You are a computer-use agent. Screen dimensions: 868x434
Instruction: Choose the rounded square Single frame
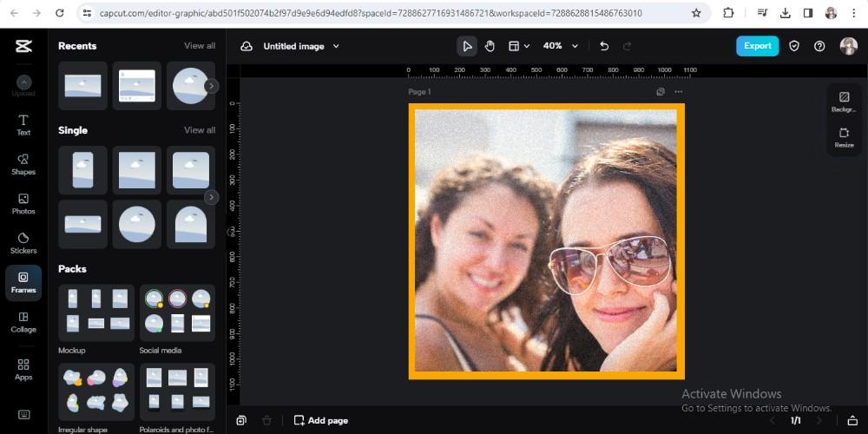tap(191, 170)
